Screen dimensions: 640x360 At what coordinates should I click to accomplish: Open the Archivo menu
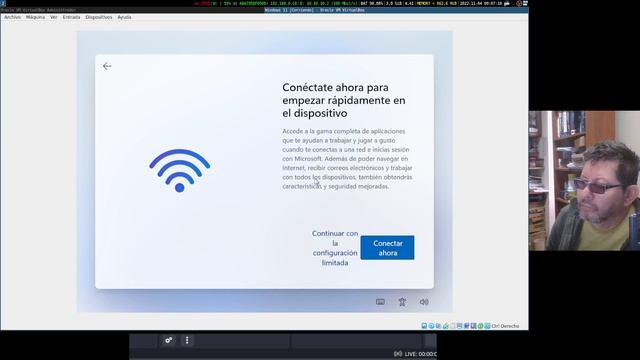point(13,17)
